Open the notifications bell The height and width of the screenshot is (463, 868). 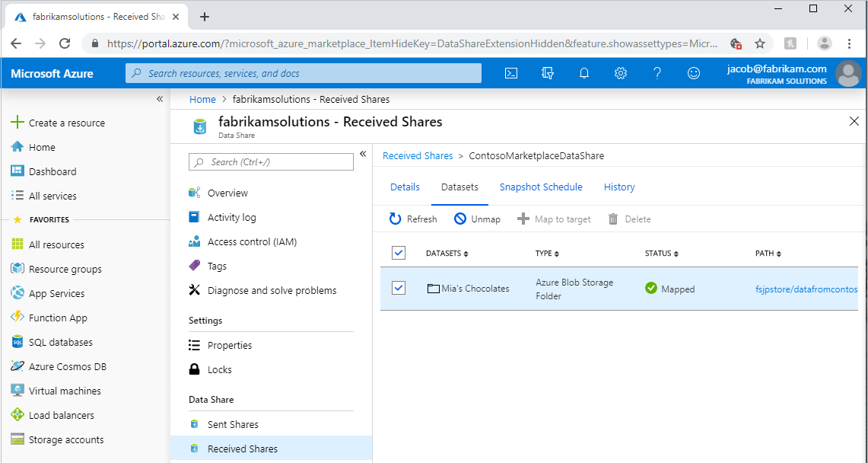pos(584,73)
